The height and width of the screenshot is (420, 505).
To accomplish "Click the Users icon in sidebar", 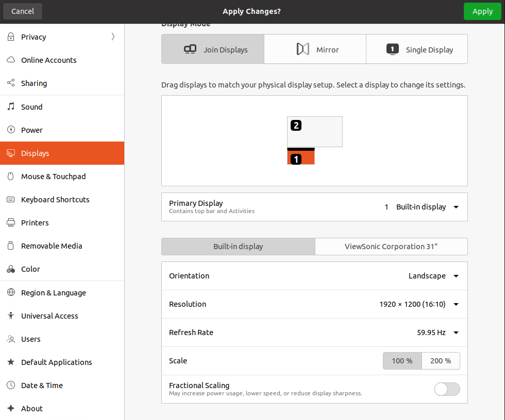I will coord(11,339).
